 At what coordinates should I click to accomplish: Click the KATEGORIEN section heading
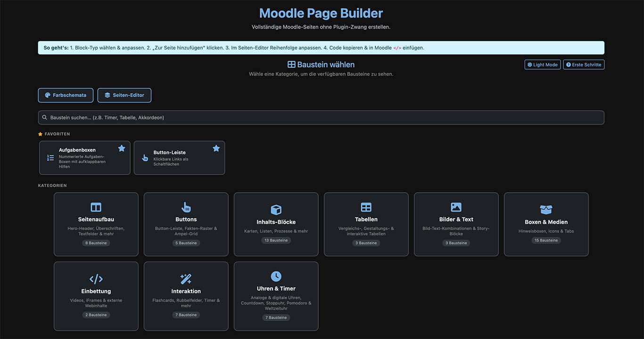pos(52,186)
